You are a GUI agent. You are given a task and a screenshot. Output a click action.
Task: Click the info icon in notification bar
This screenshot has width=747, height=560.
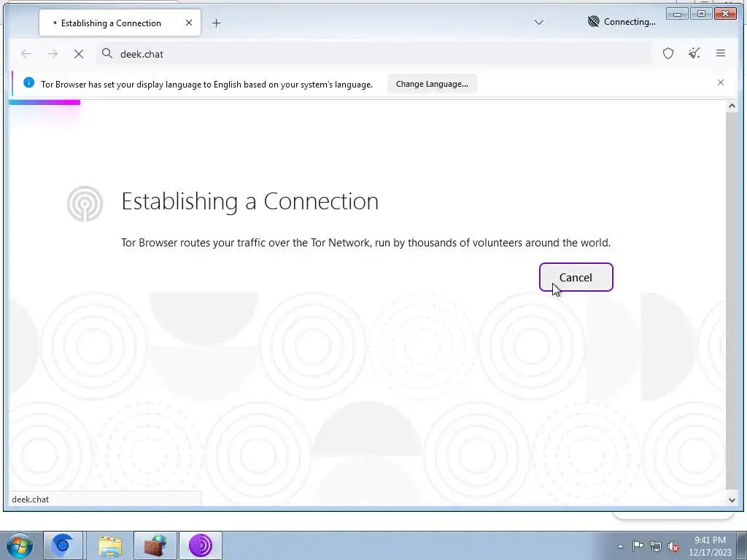28,83
